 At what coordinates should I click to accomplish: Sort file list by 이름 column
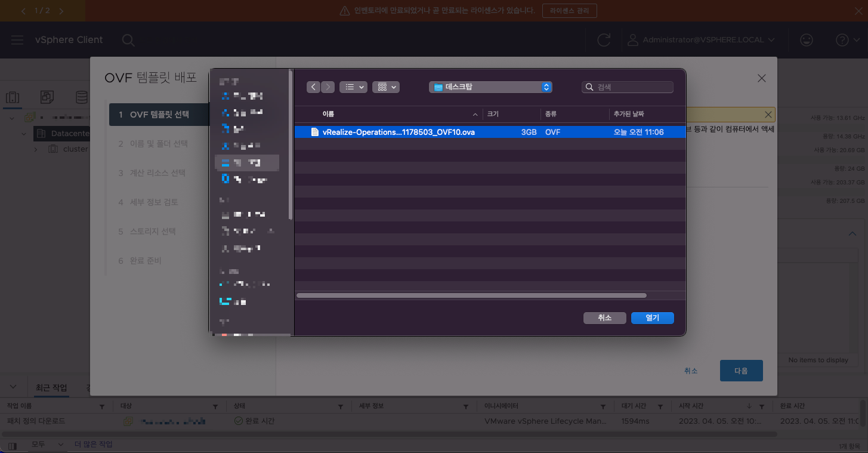pyautogui.click(x=328, y=114)
